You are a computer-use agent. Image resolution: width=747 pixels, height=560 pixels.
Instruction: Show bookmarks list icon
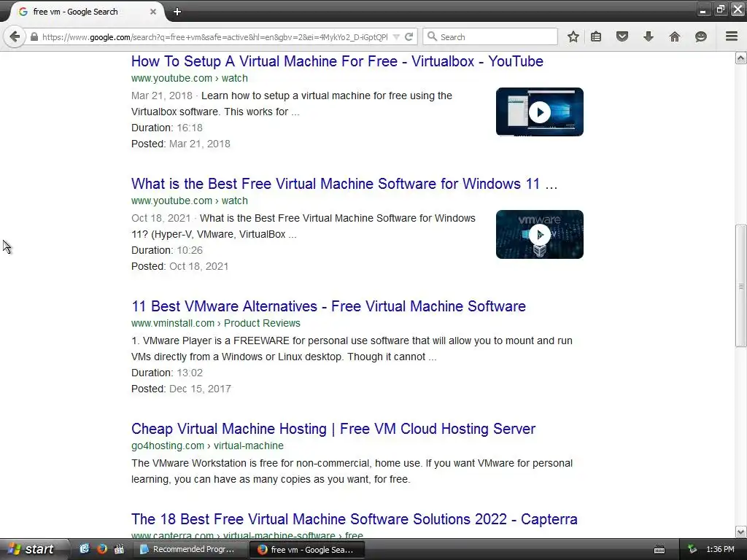(x=596, y=36)
